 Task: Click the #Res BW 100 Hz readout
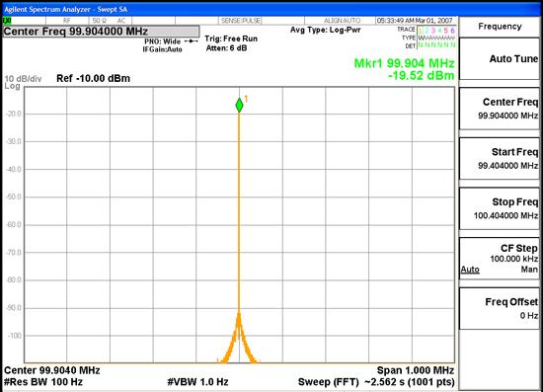43,382
